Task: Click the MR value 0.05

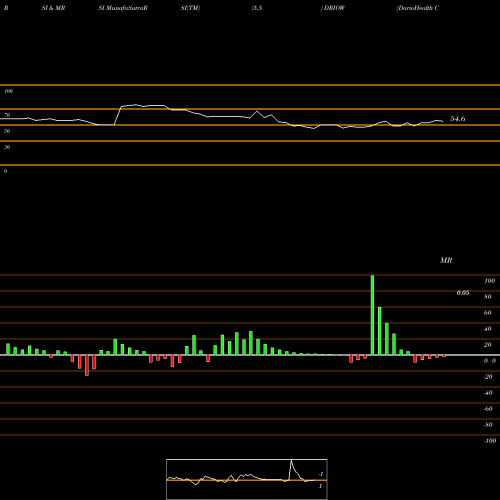Action: coord(463,293)
